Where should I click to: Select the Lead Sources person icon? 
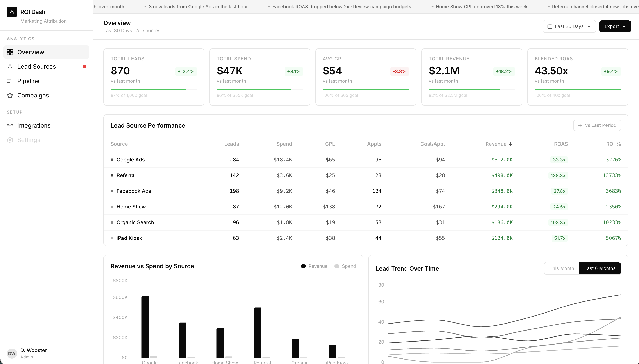pos(10,67)
